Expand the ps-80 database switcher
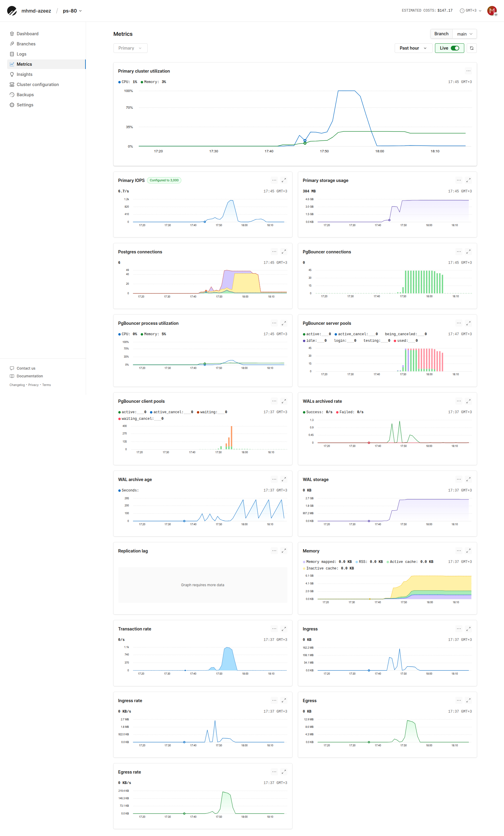Viewport: 504px width, 836px height. (x=72, y=11)
